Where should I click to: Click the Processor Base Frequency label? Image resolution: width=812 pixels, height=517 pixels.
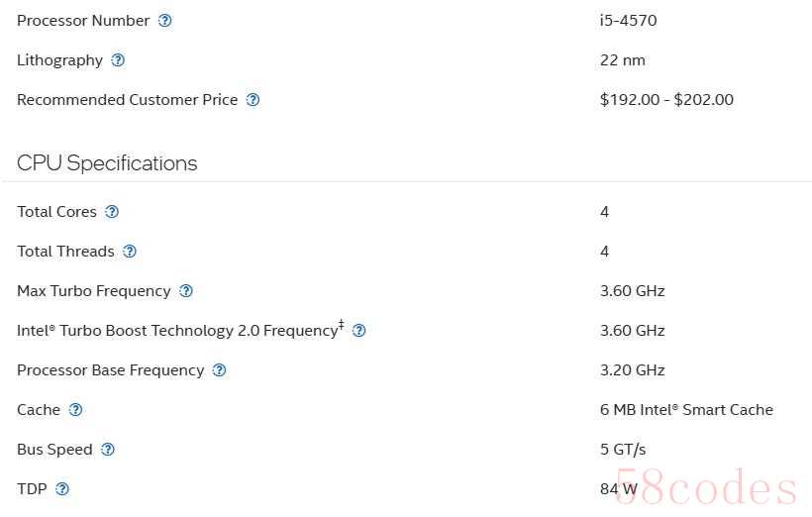(x=110, y=370)
